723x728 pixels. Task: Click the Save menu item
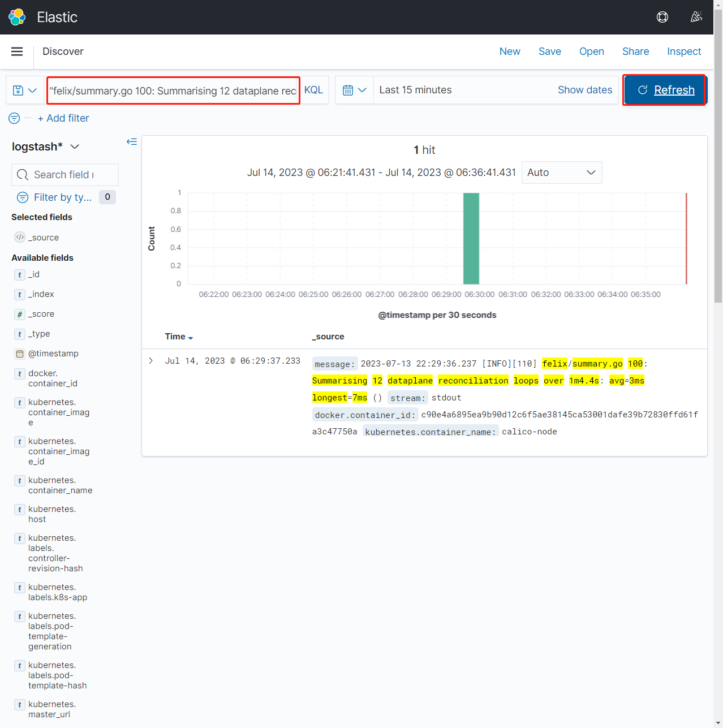tap(550, 51)
